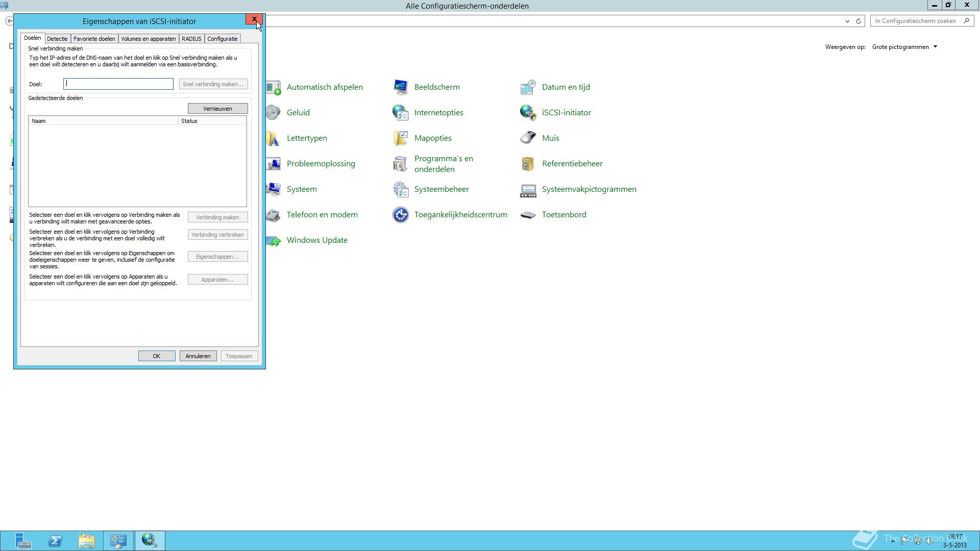Launch Server Manager from the taskbar

pyautogui.click(x=23, y=541)
